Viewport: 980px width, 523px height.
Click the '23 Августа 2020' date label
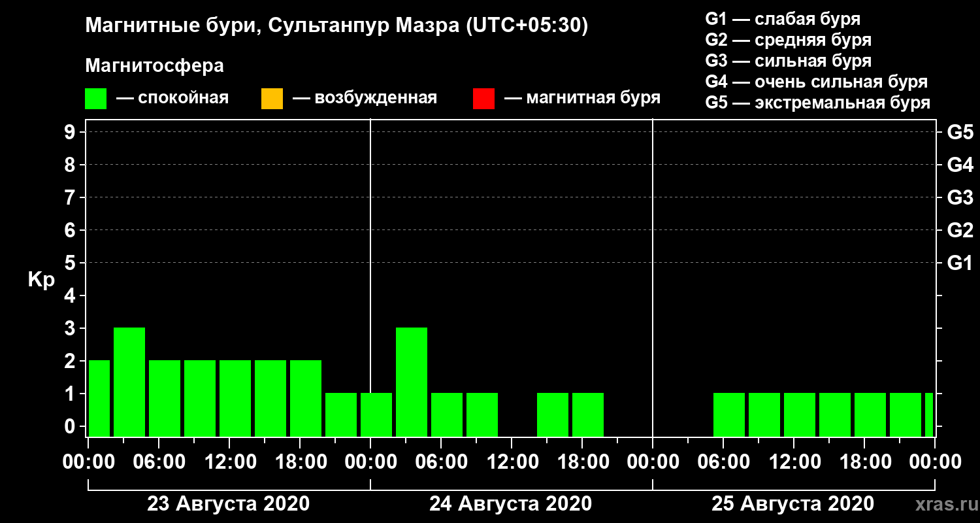click(228, 504)
